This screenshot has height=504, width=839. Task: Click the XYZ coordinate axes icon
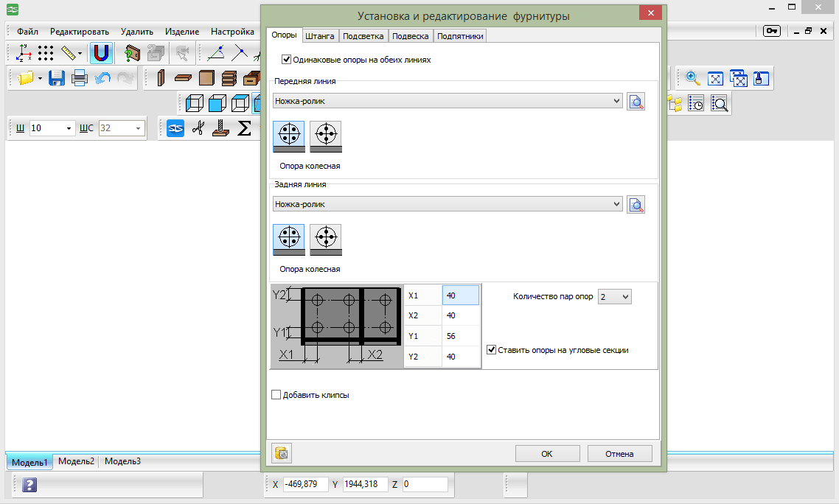tap(23, 53)
